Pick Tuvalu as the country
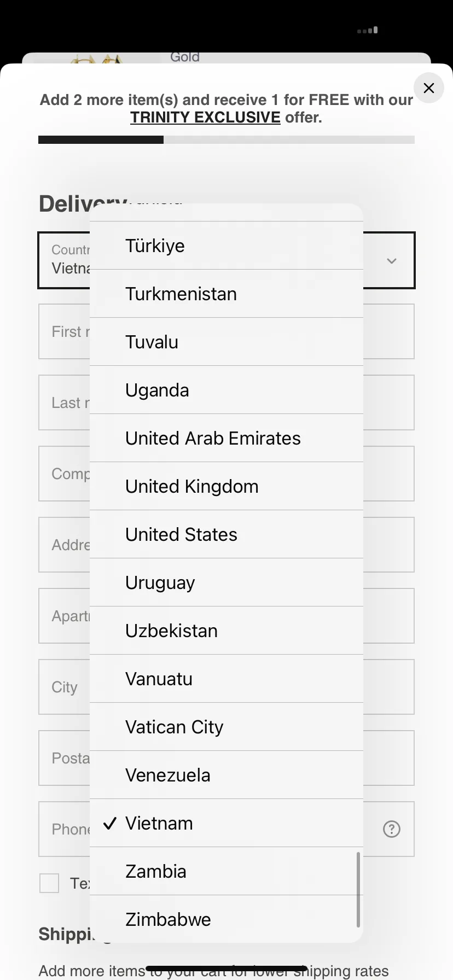 [226, 342]
